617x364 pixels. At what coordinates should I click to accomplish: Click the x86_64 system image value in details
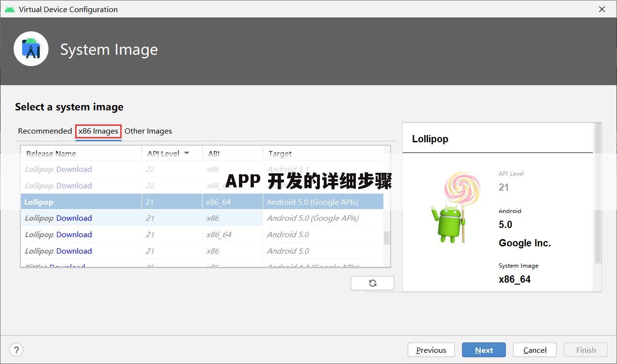pos(515,279)
